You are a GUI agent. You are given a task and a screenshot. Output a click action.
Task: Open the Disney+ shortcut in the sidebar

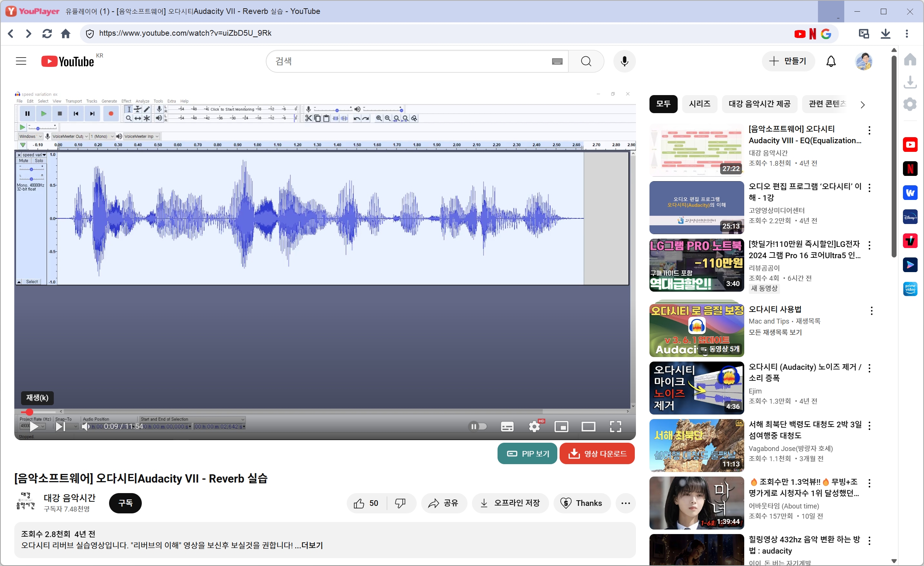tap(910, 217)
